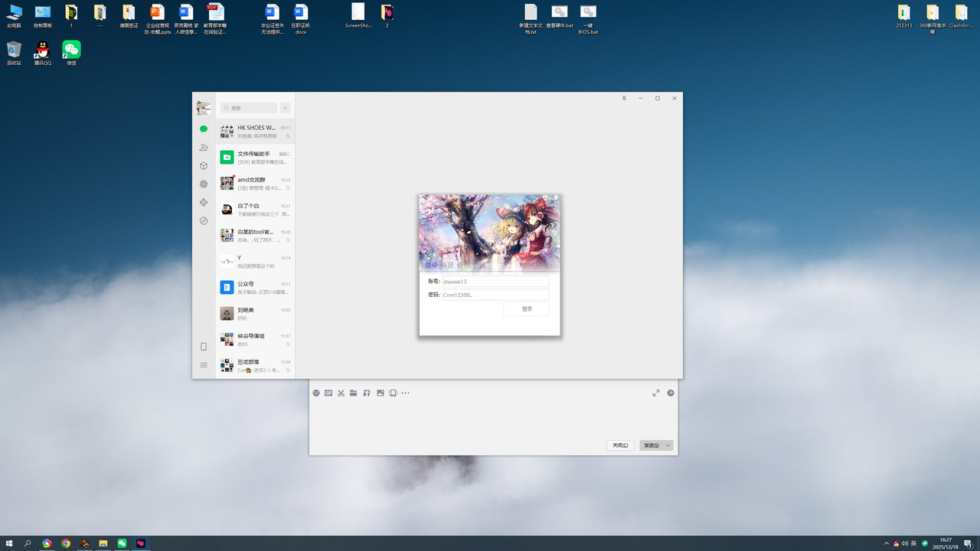Click the 密码 input field
This screenshot has width=980, height=551.
click(495, 295)
